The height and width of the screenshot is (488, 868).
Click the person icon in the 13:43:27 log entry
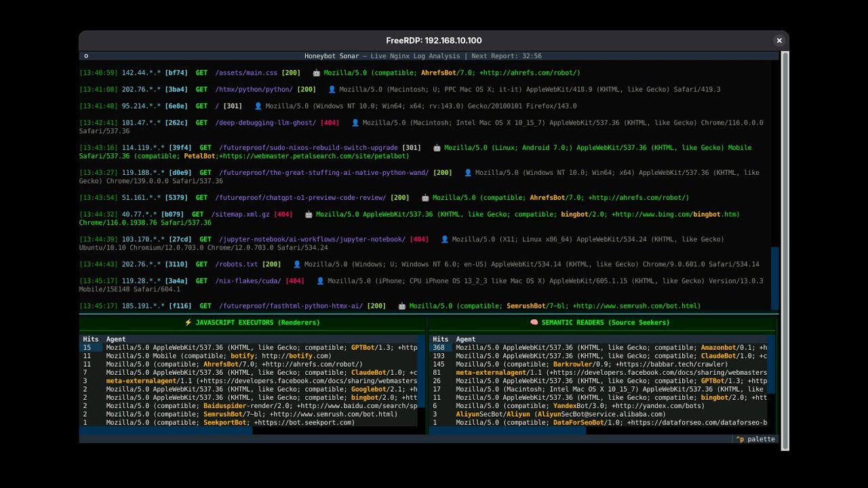[468, 173]
